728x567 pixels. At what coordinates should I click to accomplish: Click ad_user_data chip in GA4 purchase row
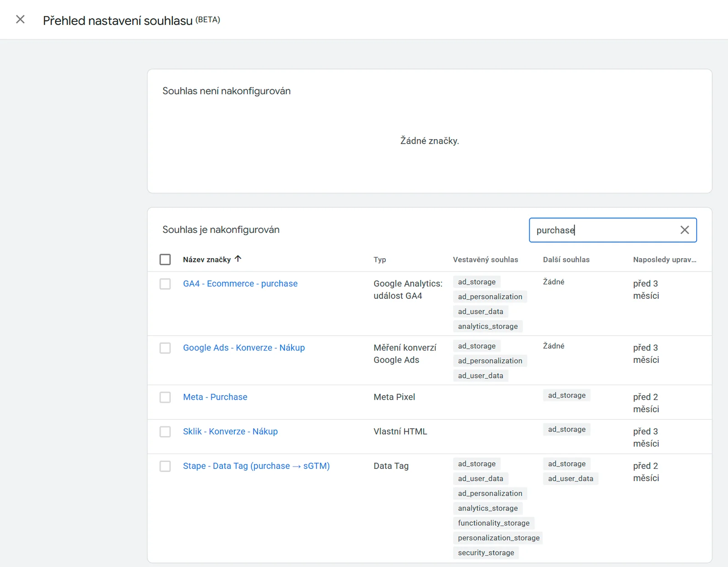tap(480, 312)
